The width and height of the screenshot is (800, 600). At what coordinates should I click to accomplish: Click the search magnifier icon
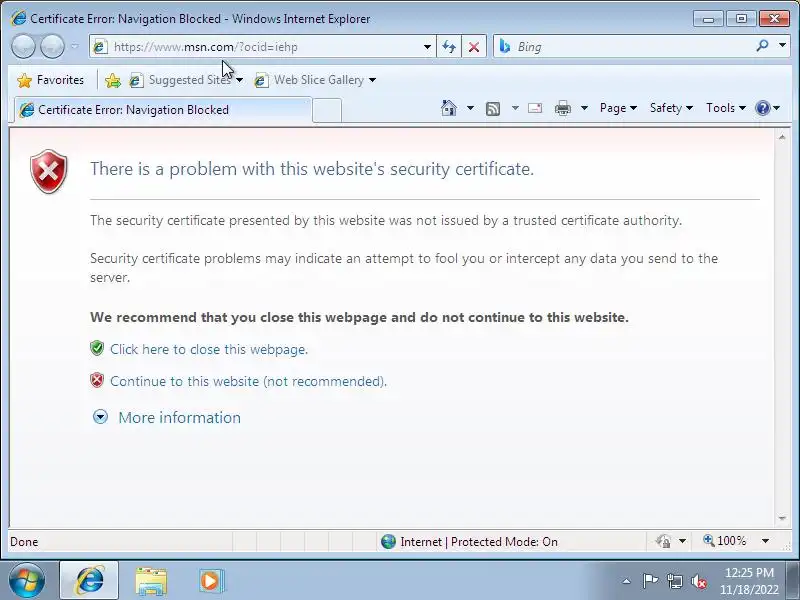click(763, 46)
